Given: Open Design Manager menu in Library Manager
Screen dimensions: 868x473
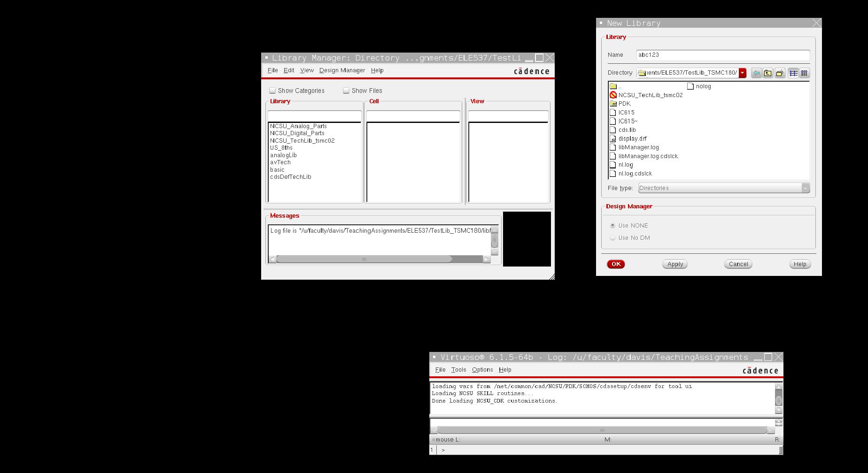Looking at the screenshot, I should [x=342, y=70].
